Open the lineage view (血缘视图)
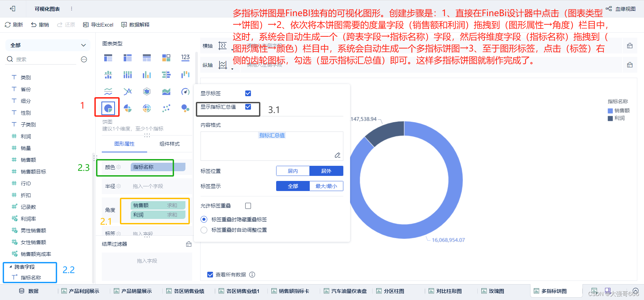The image size is (644, 300). tap(621, 9)
